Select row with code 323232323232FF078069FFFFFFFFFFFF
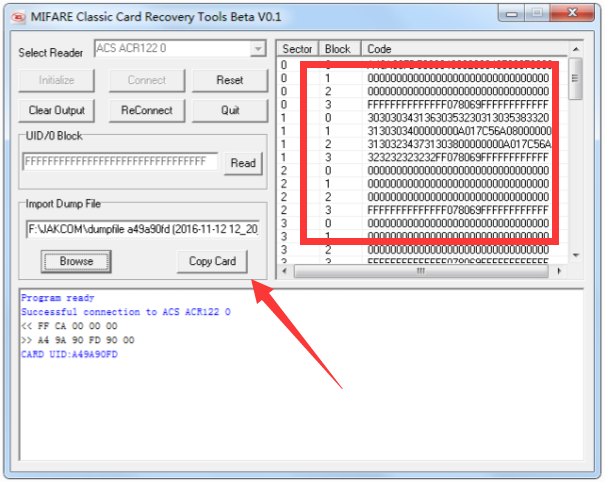The image size is (605, 482). tap(422, 157)
